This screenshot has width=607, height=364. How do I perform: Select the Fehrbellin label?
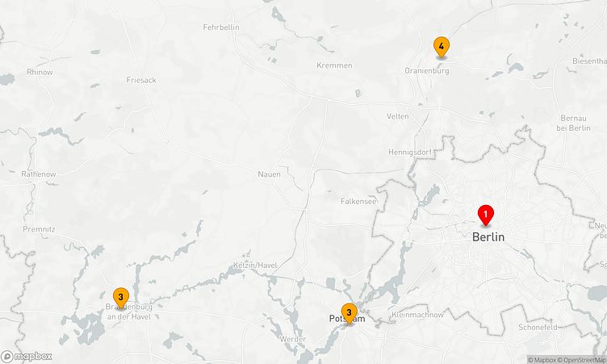[221, 27]
